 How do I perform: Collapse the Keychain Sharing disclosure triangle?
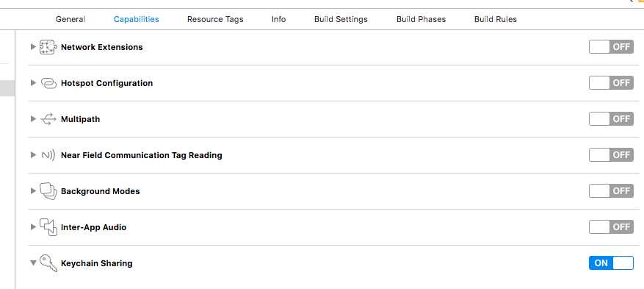click(33, 263)
